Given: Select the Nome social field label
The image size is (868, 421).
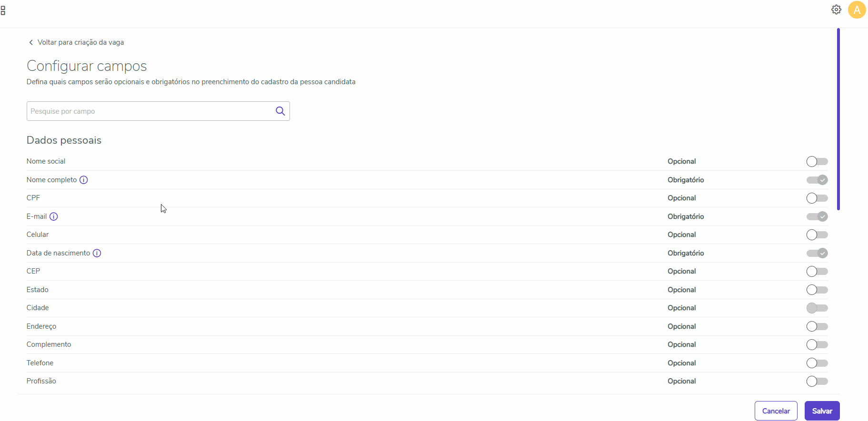Looking at the screenshot, I should (46, 161).
